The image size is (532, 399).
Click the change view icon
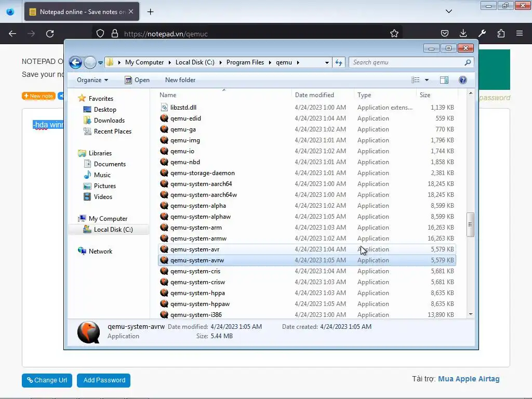click(415, 80)
